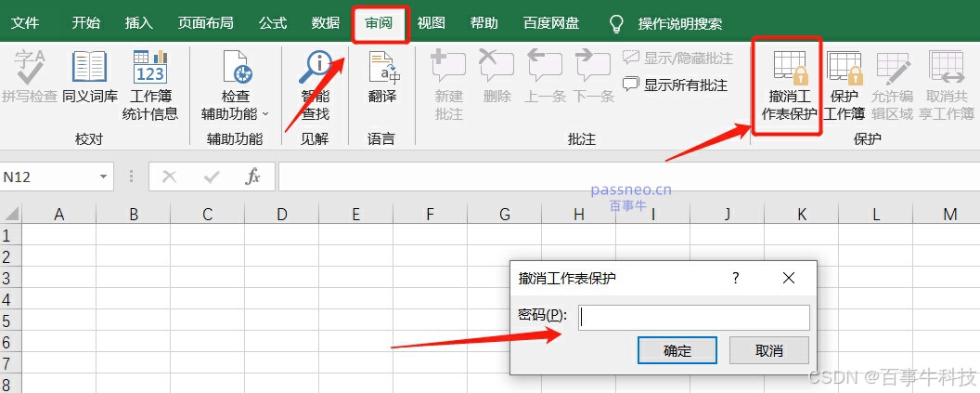Select row 2 header
This screenshot has width=980, height=393.
point(8,256)
